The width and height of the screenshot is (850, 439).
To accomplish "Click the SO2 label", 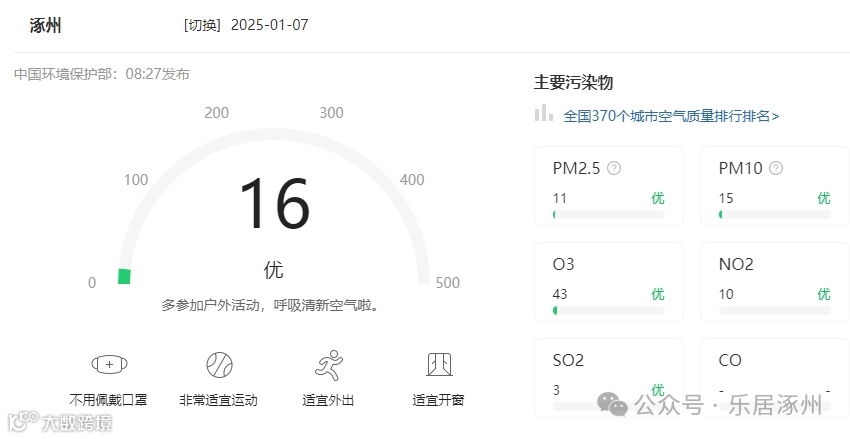I will (x=568, y=360).
